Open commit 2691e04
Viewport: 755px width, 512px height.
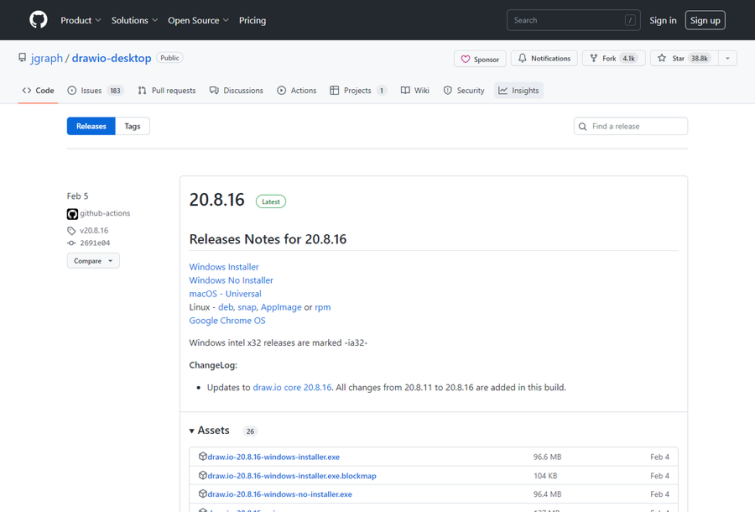[x=95, y=243]
